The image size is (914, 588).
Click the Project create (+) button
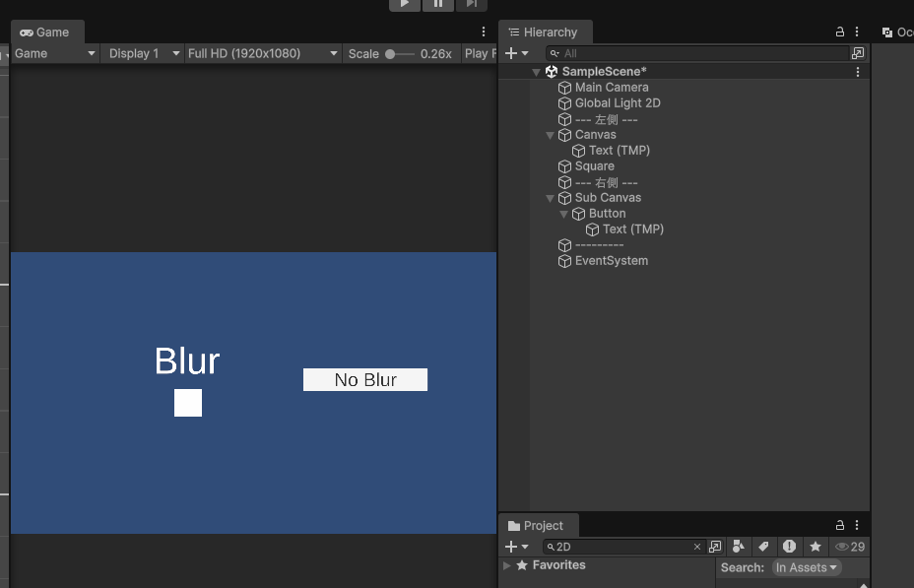tap(511, 547)
